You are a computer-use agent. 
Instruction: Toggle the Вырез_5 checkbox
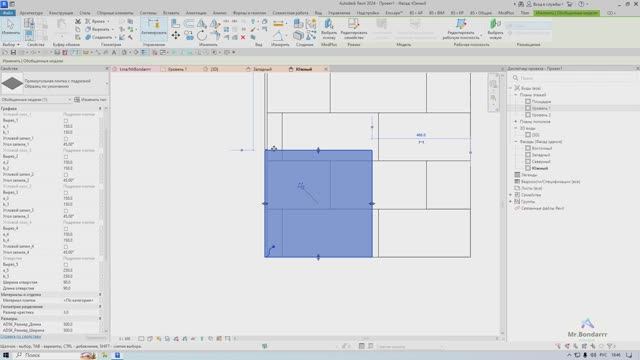click(x=66, y=264)
